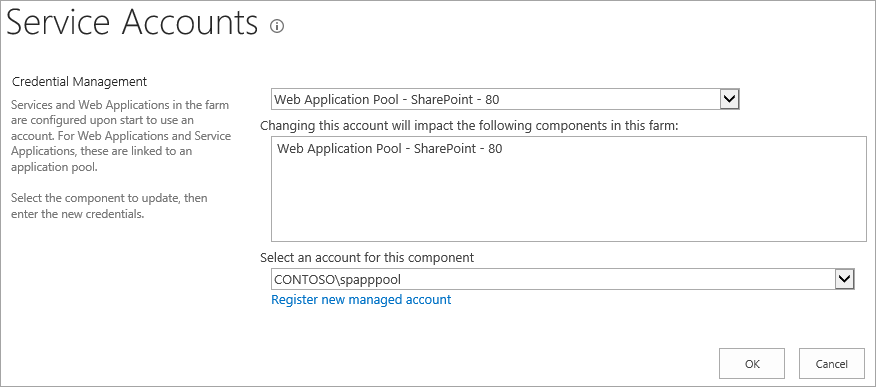Select Web Application Pool item in components list
876x387 pixels.
pyautogui.click(x=389, y=149)
